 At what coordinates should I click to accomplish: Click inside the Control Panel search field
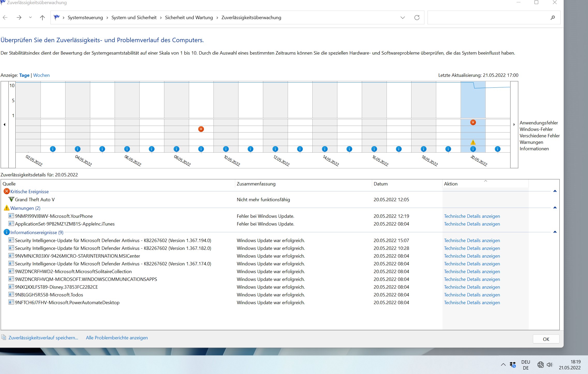click(x=489, y=18)
